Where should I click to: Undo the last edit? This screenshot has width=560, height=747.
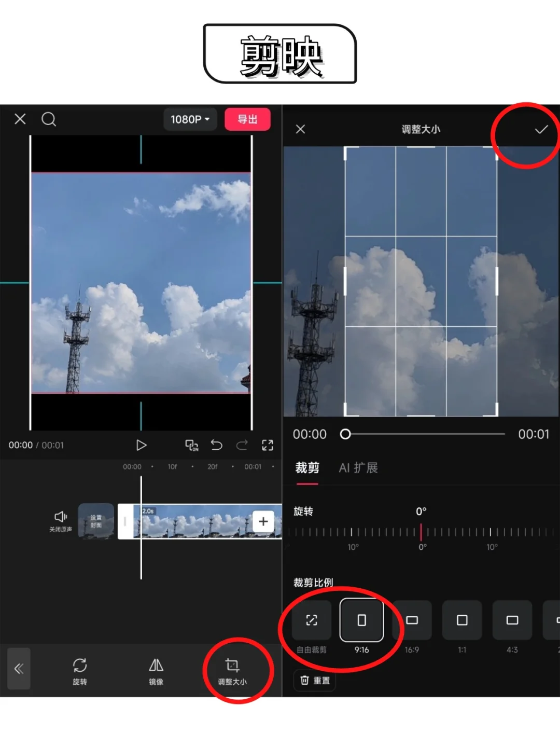(x=217, y=445)
